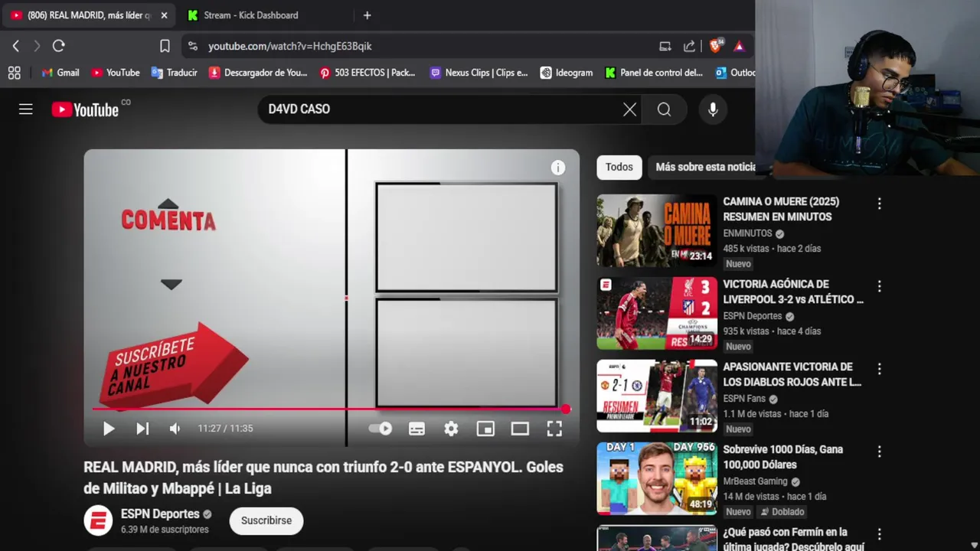Open the YouTube guide hamburger menu

click(x=26, y=109)
